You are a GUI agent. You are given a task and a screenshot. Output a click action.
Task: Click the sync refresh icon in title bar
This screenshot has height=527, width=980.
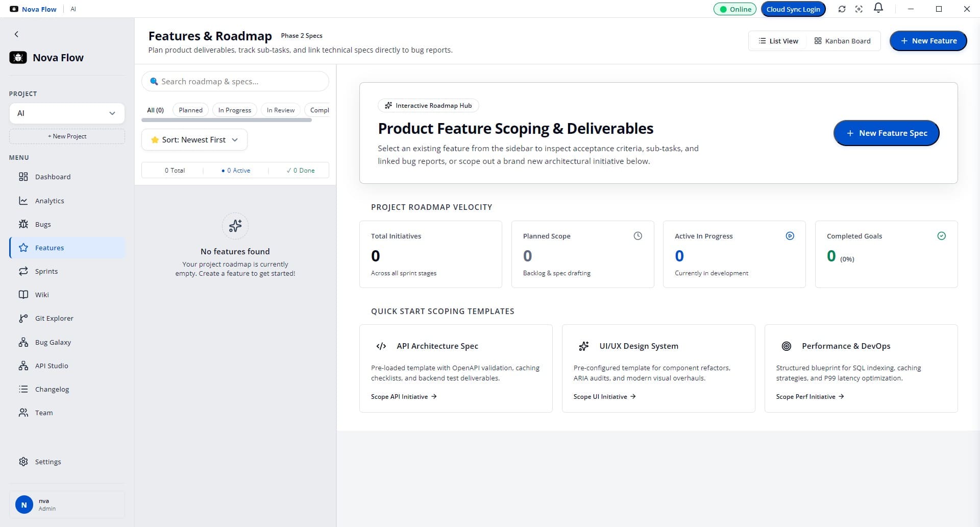842,9
